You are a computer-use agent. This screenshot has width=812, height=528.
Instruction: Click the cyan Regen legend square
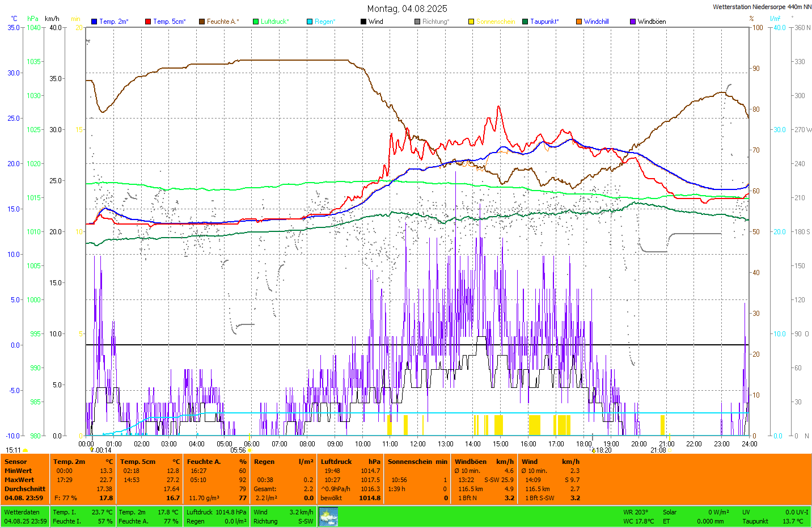(x=310, y=22)
